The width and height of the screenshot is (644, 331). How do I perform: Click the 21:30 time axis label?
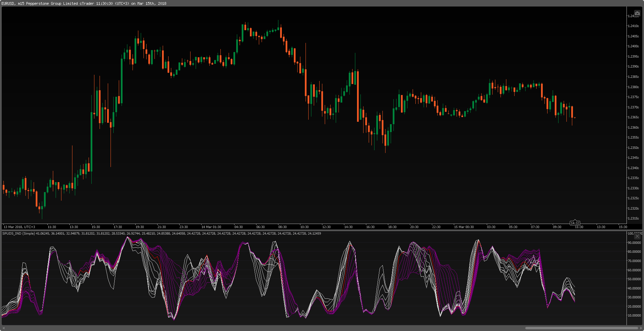(162, 227)
